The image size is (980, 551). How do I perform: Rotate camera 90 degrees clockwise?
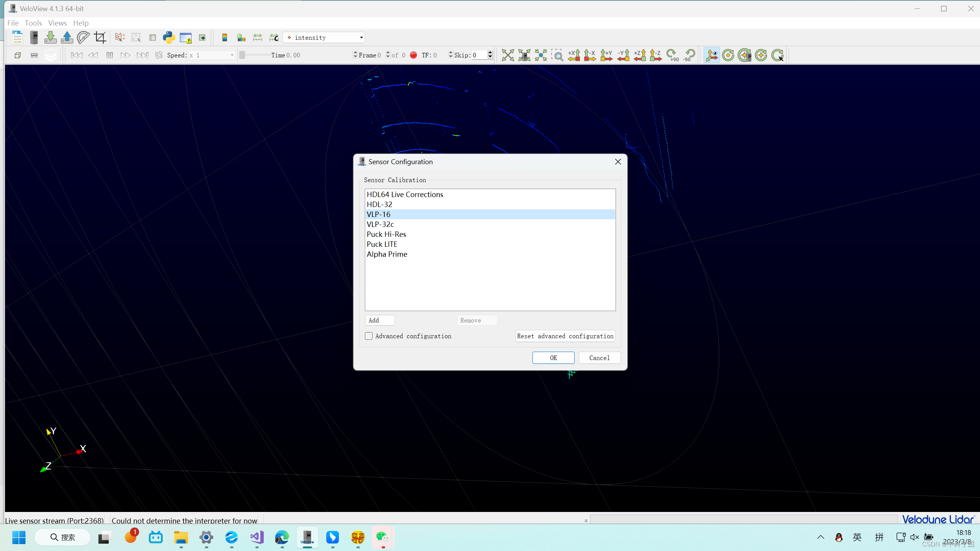pos(672,55)
